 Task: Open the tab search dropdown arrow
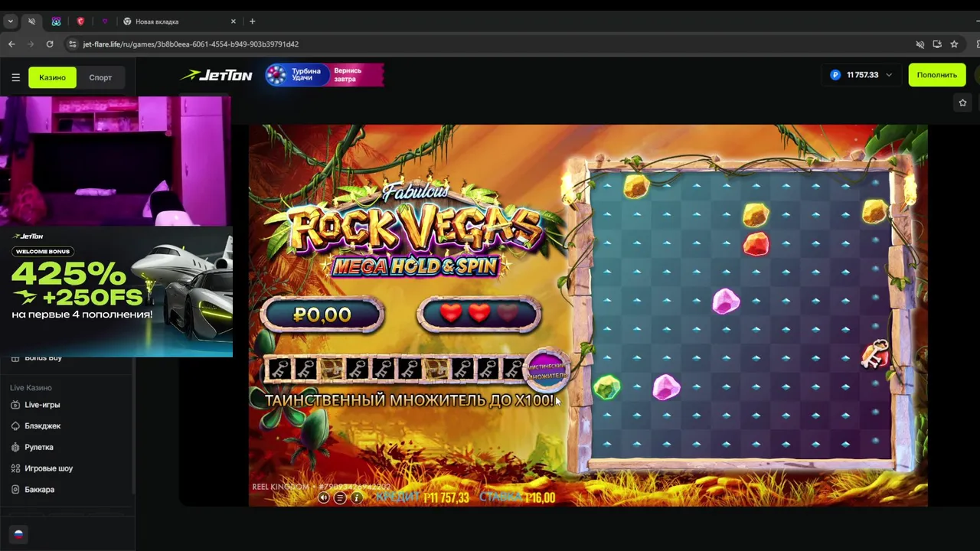pyautogui.click(x=11, y=21)
